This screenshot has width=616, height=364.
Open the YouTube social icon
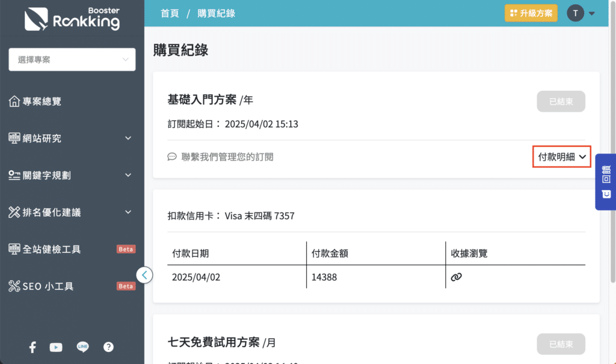coord(56,347)
